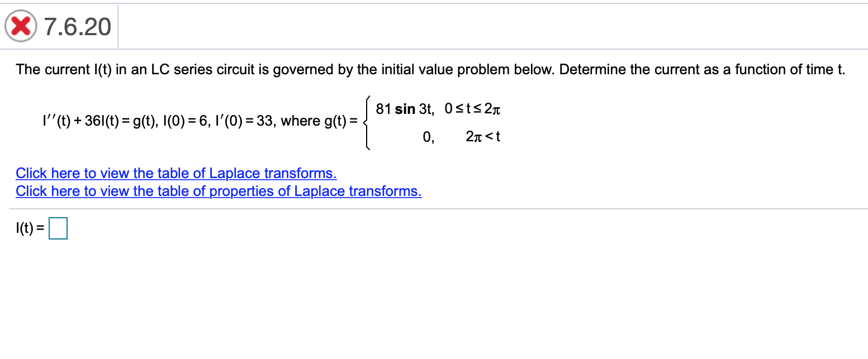The image size is (868, 359).
Task: Open the table of properties of Laplace transforms
Action: pyautogui.click(x=218, y=191)
